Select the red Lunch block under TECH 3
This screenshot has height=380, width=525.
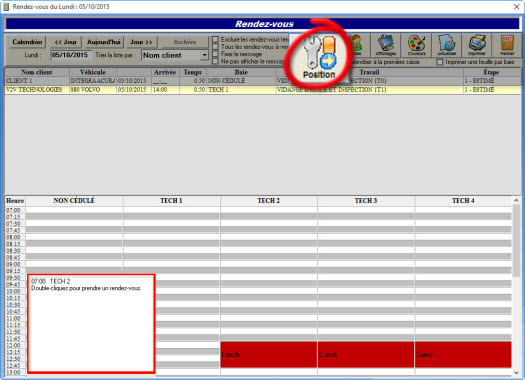[366, 355]
